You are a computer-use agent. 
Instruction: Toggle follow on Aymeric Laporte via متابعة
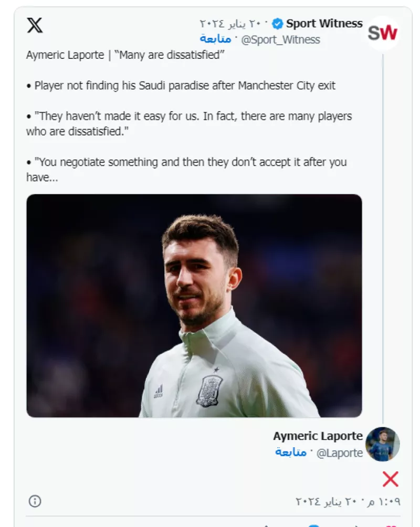pos(291,452)
